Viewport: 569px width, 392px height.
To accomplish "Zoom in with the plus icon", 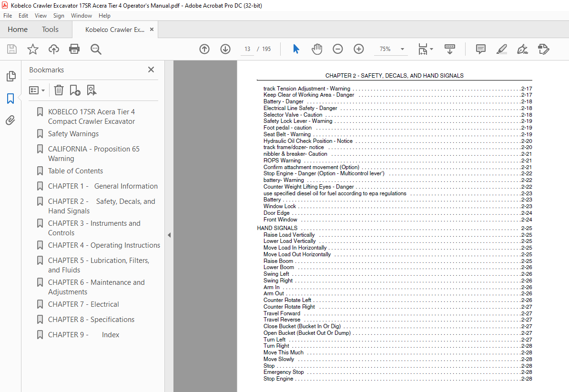I will [x=358, y=49].
